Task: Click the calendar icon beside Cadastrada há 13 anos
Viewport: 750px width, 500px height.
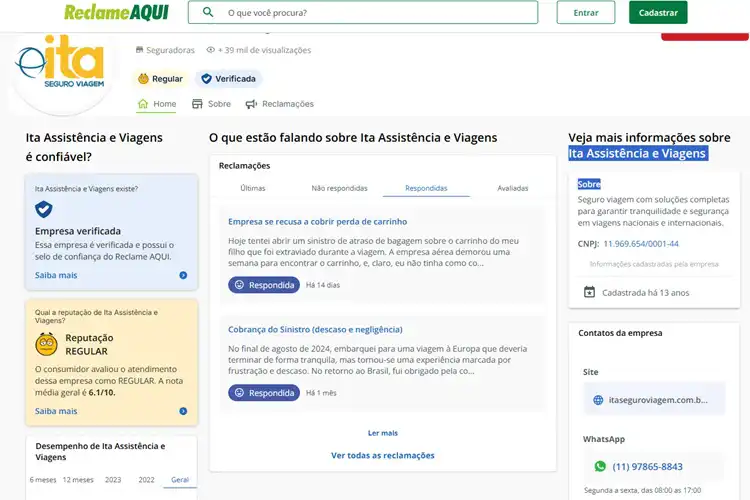Action: point(589,292)
